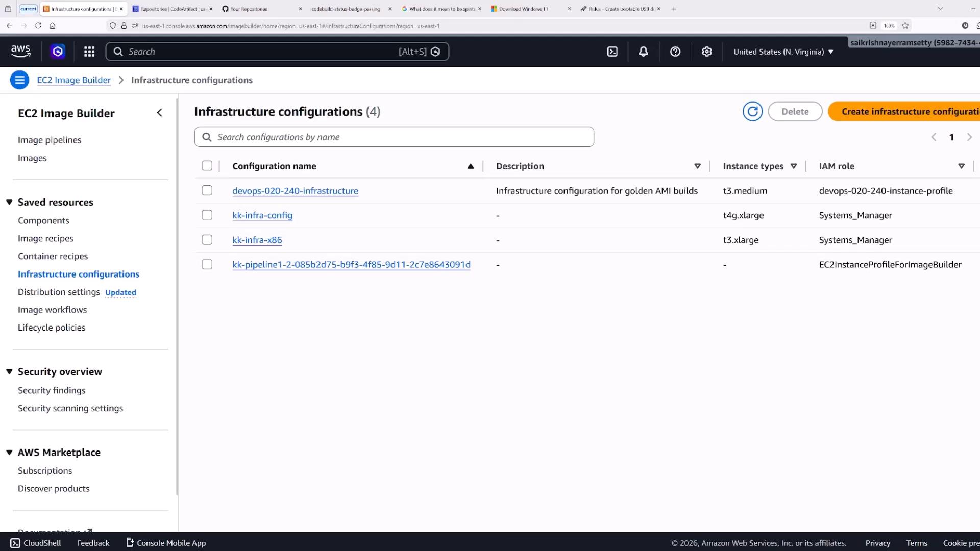Open the kk-infra-x86 configuration link
Viewport: 980px width, 551px height.
257,240
